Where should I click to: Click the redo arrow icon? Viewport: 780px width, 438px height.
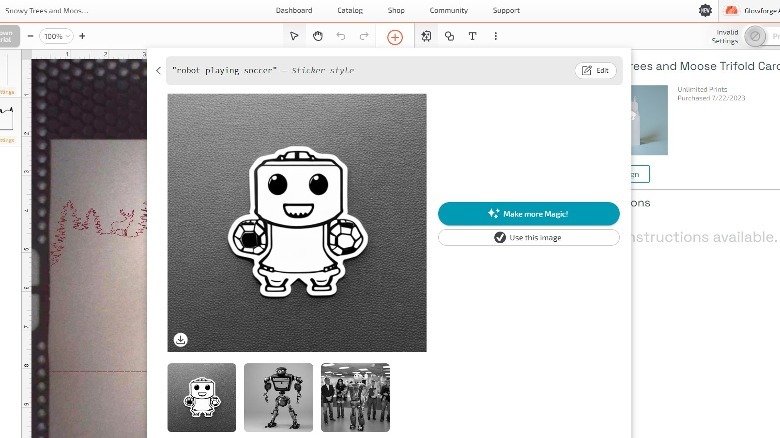pyautogui.click(x=364, y=36)
